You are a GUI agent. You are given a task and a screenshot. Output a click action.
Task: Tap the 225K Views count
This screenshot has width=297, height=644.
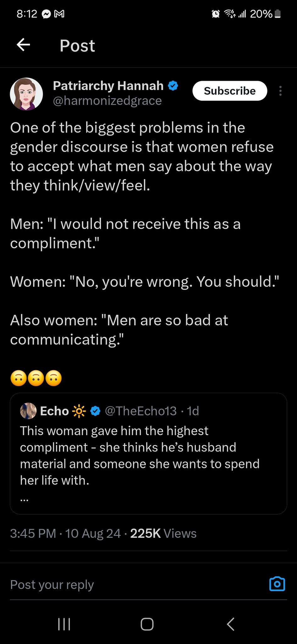tap(163, 533)
